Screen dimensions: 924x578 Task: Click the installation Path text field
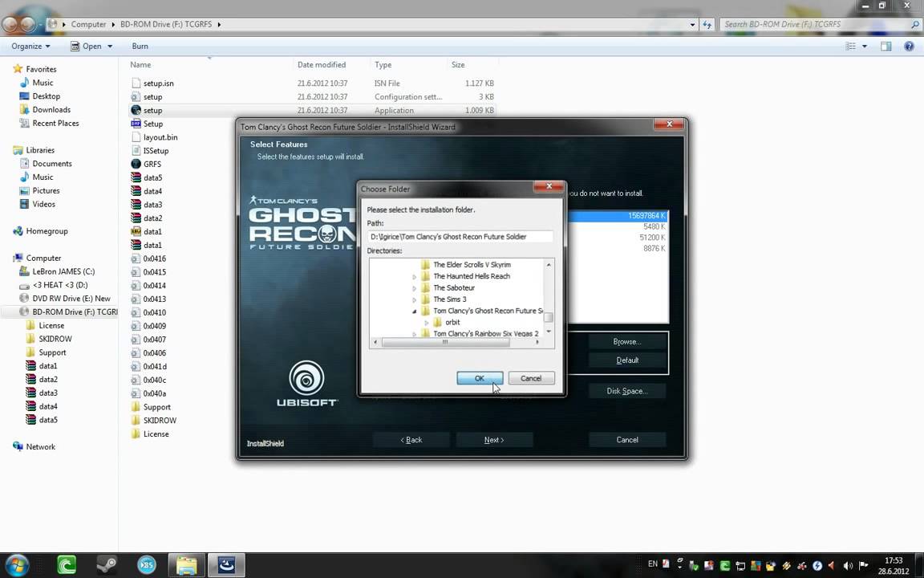tap(460, 237)
